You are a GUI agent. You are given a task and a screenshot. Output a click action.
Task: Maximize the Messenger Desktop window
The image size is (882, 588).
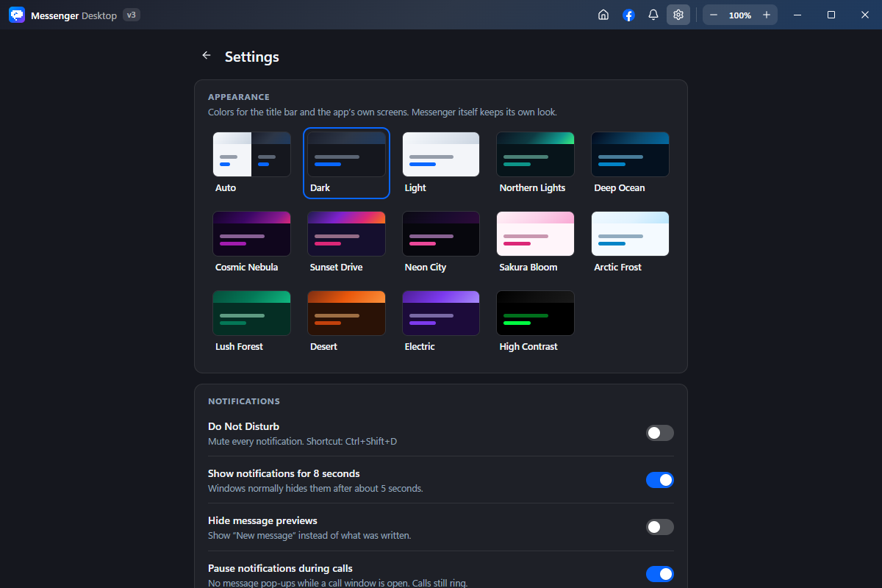point(831,15)
